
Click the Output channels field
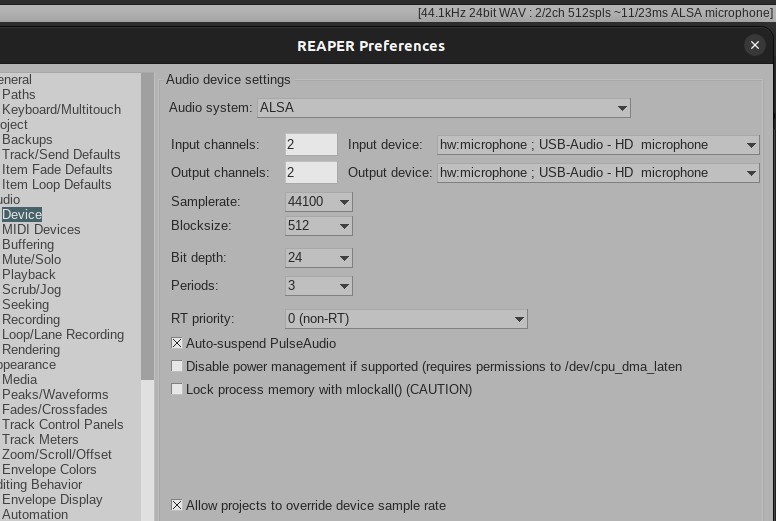(311, 172)
